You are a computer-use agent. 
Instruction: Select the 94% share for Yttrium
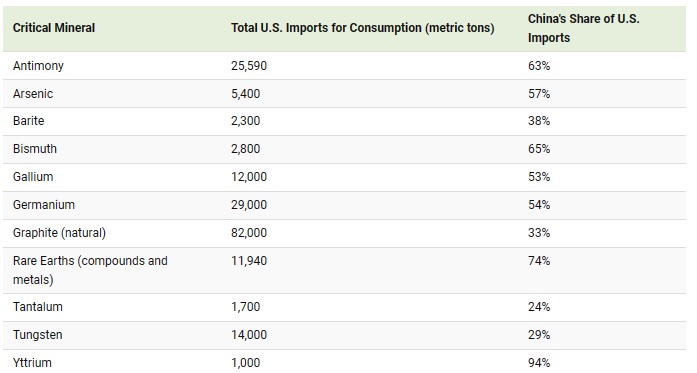[539, 363]
